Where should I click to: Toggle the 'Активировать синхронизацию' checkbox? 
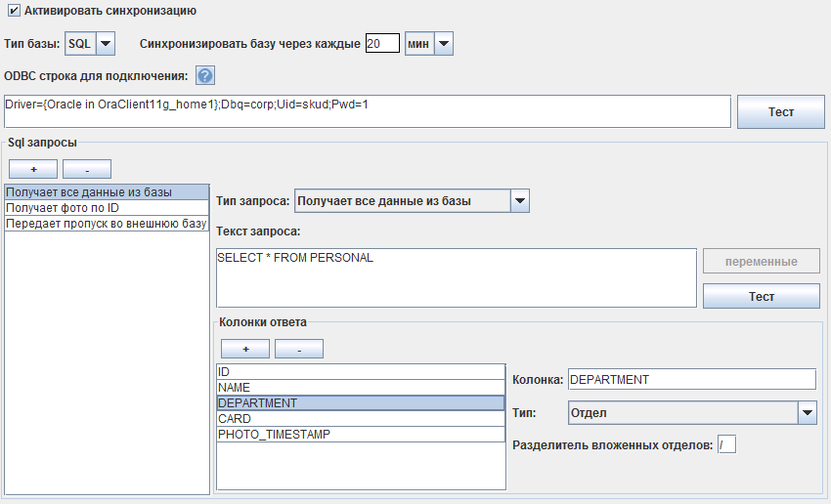[x=14, y=11]
